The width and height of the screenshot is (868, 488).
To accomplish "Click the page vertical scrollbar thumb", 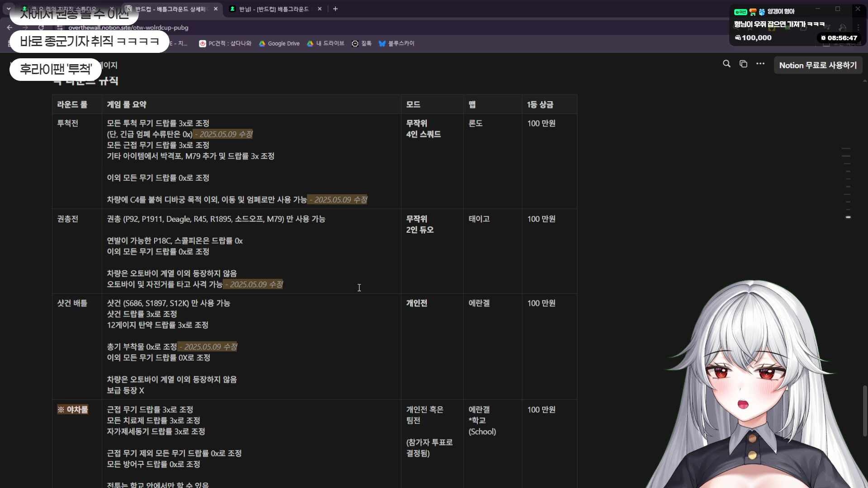I will 864,411.
